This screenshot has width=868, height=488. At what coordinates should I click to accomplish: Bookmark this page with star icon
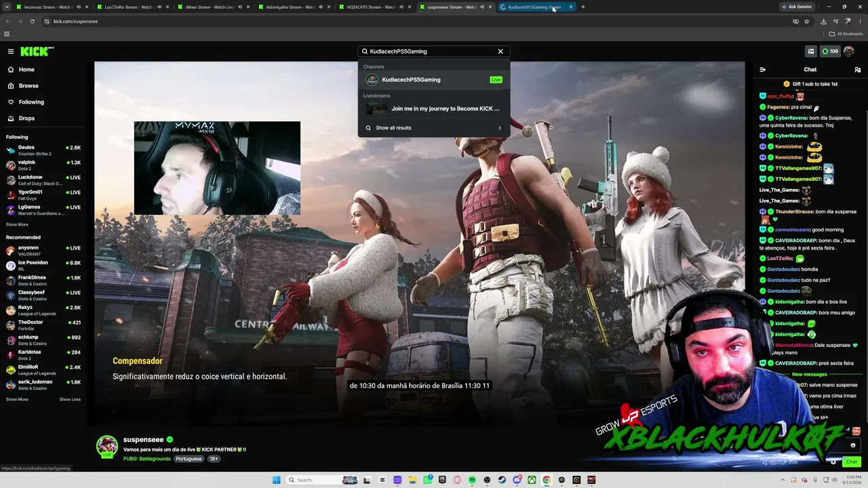807,21
